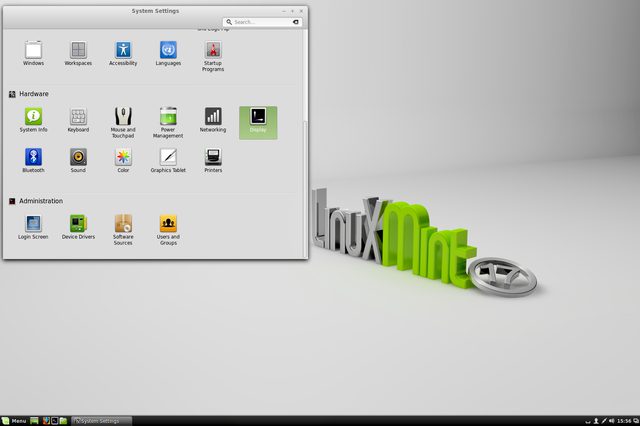640x426 pixels.
Task: Open the Mint Menu on the taskbar
Action: pyautogui.click(x=14, y=420)
